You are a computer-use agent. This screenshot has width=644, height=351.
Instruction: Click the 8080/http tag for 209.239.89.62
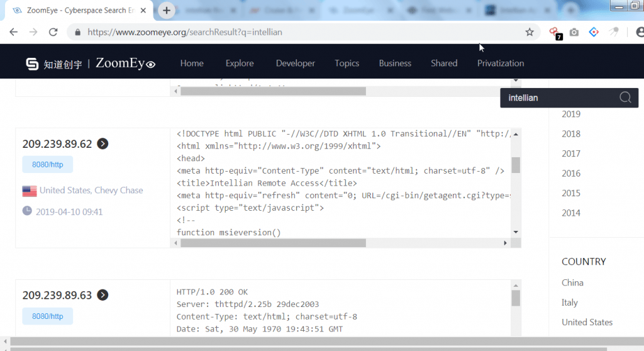point(48,164)
